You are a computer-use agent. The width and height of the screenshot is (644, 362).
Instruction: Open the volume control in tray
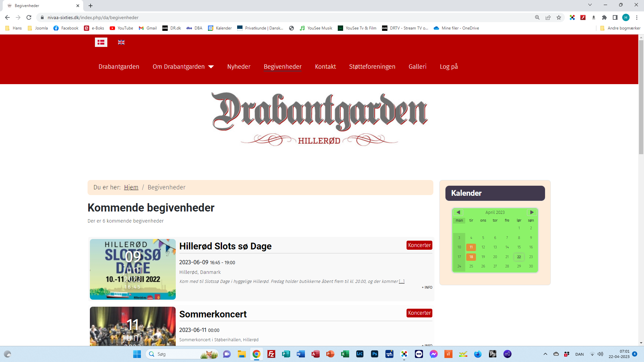tap(600, 354)
